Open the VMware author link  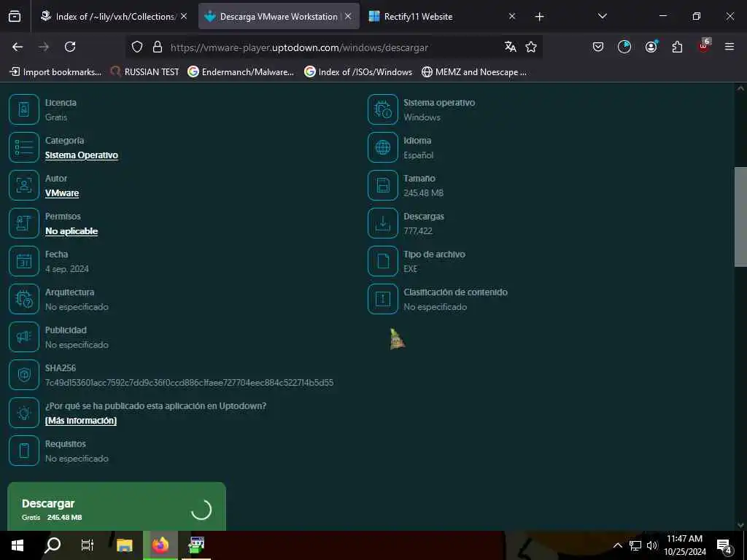click(62, 192)
